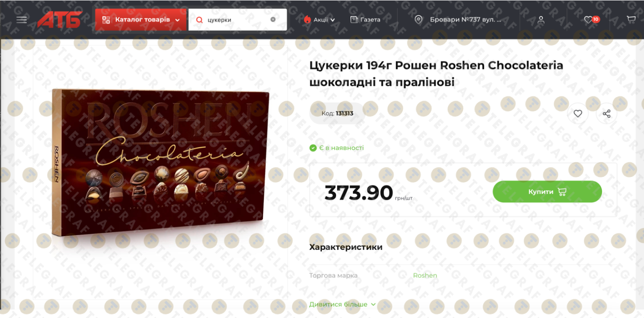
Task: Open the shopping cart icon in header
Action: pos(631,20)
